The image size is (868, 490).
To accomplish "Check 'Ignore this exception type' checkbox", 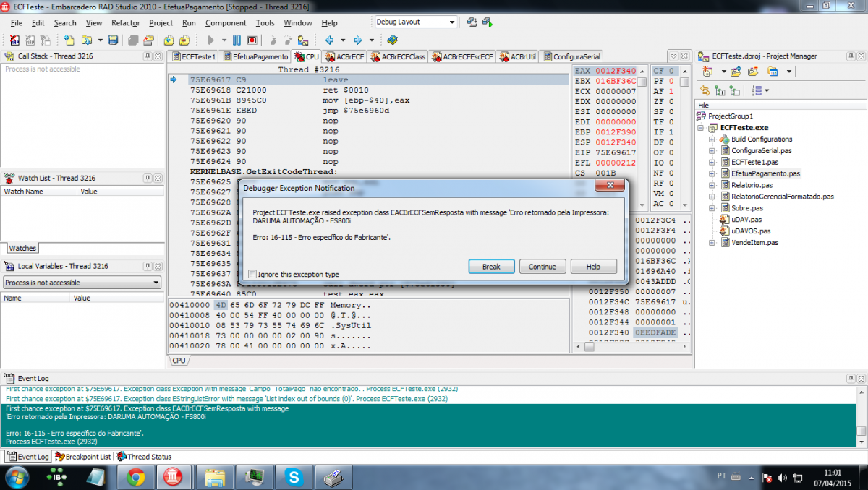I will [x=252, y=274].
